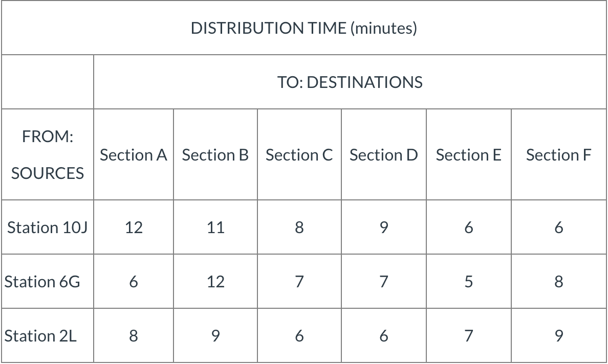The height and width of the screenshot is (364, 608).
Task: Click the DISTRIBUTION TIME (minutes) title cell
Action: coord(303,28)
